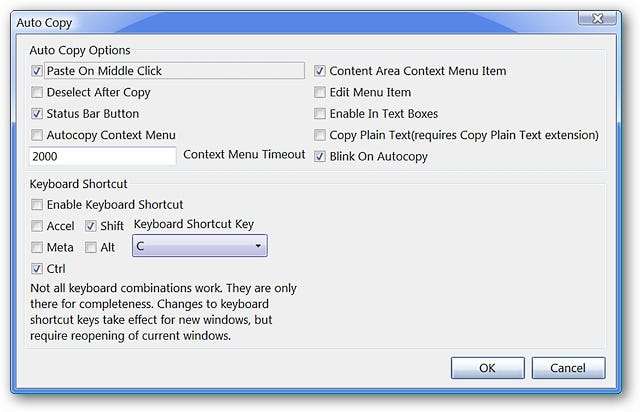This screenshot has width=640, height=412.
Task: Uncheck Content Area Context Menu Item
Action: (321, 71)
